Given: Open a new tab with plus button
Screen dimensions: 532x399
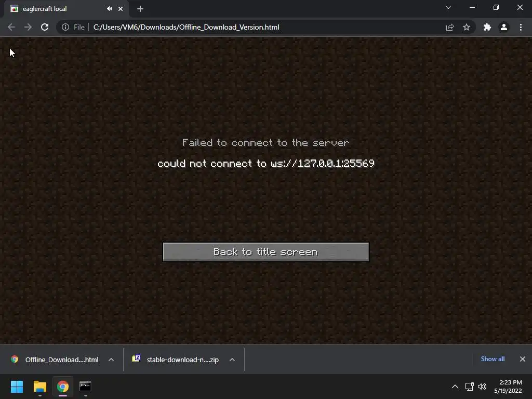Looking at the screenshot, I should click(x=140, y=9).
